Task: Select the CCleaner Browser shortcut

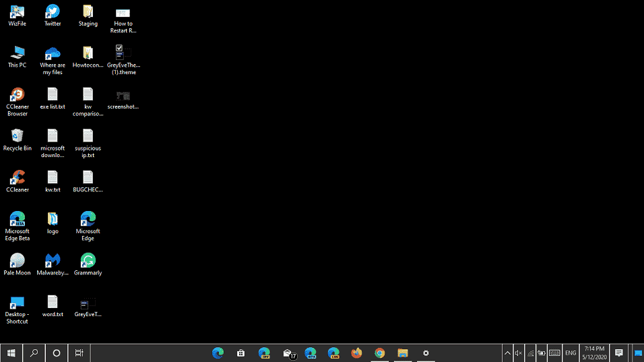Action: (18, 102)
